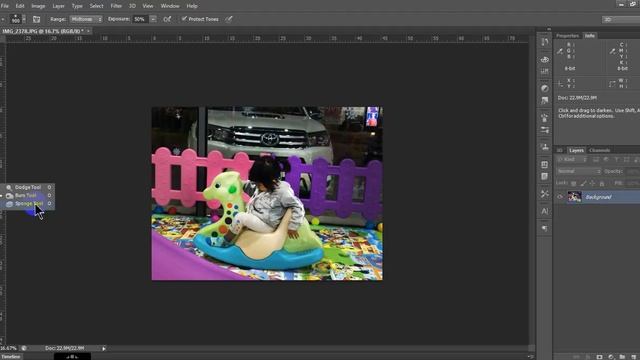The height and width of the screenshot is (360, 640).
Task: Open the status bar info arrow menu
Action: tap(104, 348)
